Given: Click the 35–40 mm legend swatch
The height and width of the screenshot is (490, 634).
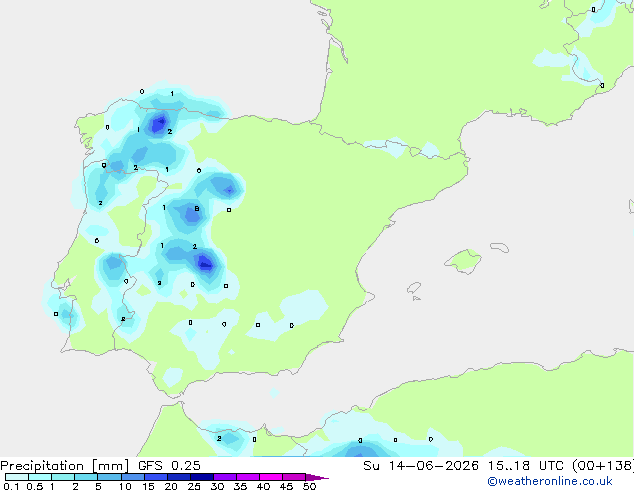Looking at the screenshot, I should pos(248,477).
